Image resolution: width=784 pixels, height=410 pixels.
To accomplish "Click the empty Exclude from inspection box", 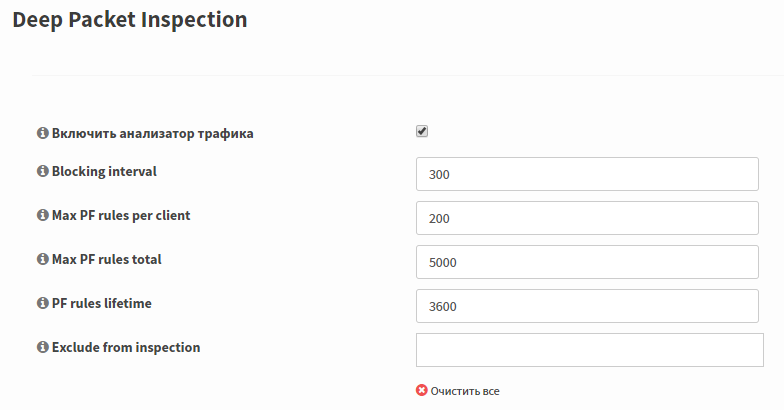I will pyautogui.click(x=590, y=350).
